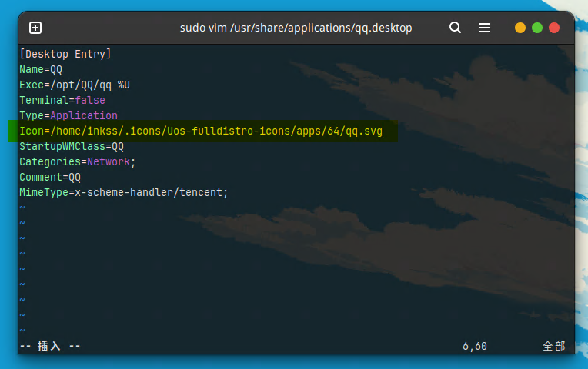Click the '6,60' cursor position indicator

(x=475, y=346)
